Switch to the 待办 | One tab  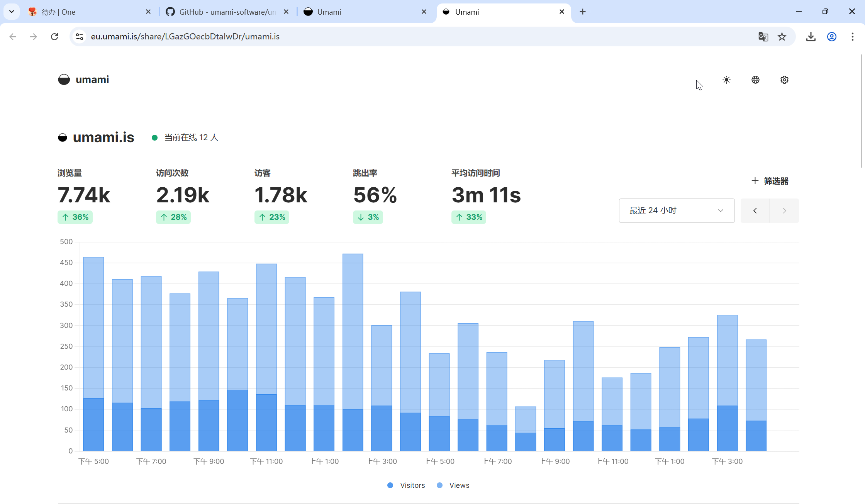click(x=90, y=12)
